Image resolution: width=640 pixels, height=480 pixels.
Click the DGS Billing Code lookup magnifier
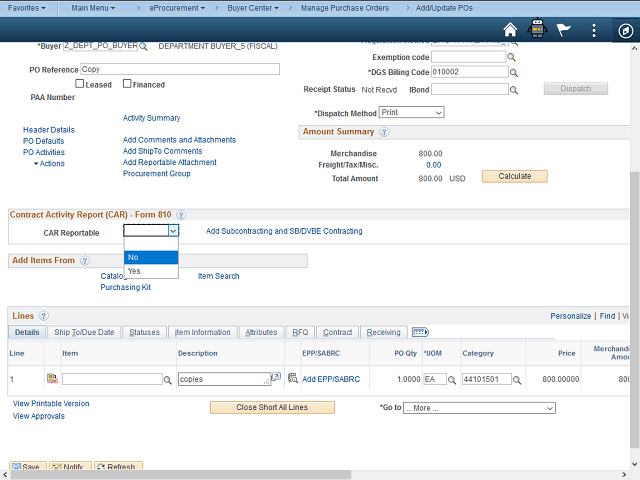[x=514, y=73]
